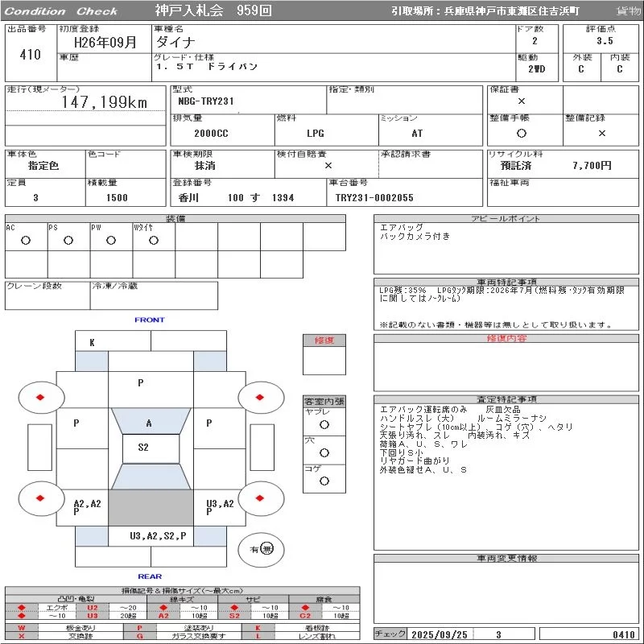
Task: Click the リヤガード曲がり note
Action: click(x=415, y=461)
